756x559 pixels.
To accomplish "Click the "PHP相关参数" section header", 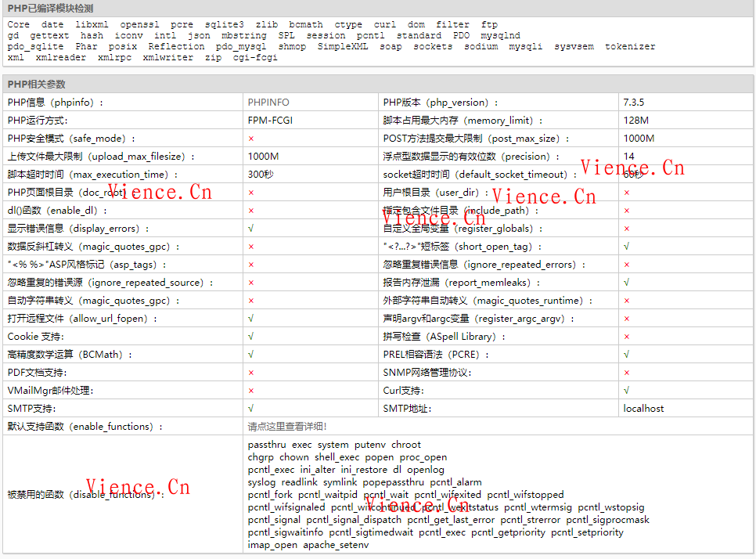I will 38,84.
